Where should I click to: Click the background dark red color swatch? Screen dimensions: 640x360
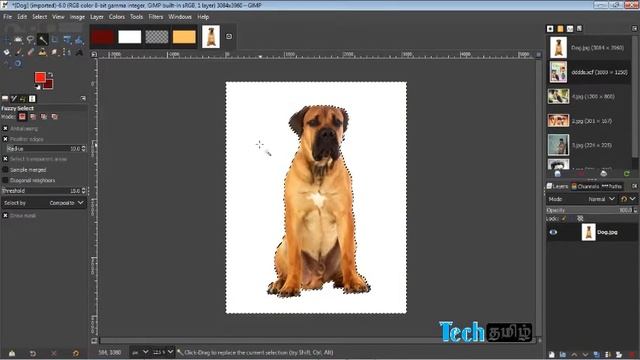pyautogui.click(x=49, y=85)
